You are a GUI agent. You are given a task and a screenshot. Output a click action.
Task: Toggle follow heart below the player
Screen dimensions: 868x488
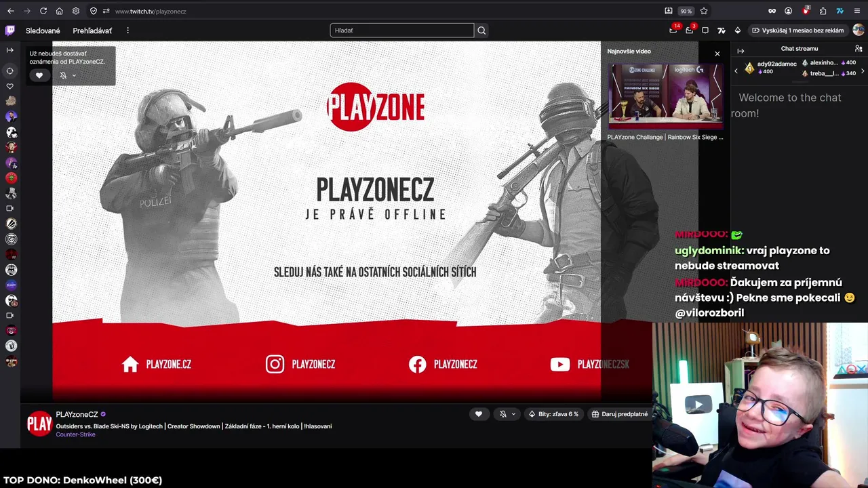479,414
